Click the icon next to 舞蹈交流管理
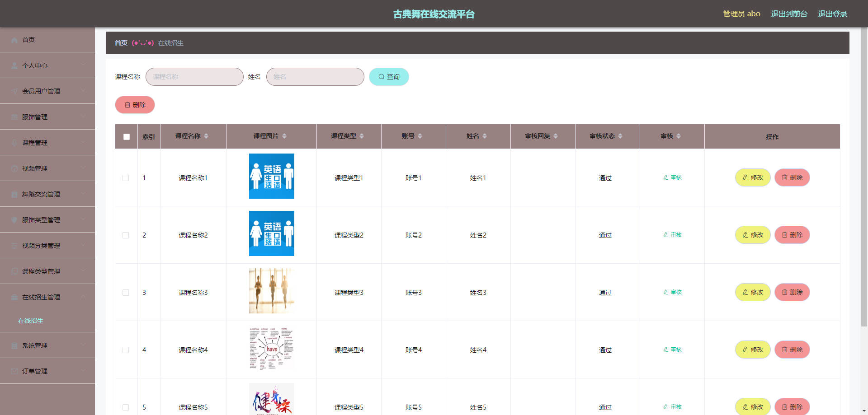The width and height of the screenshot is (868, 415). pos(14,195)
